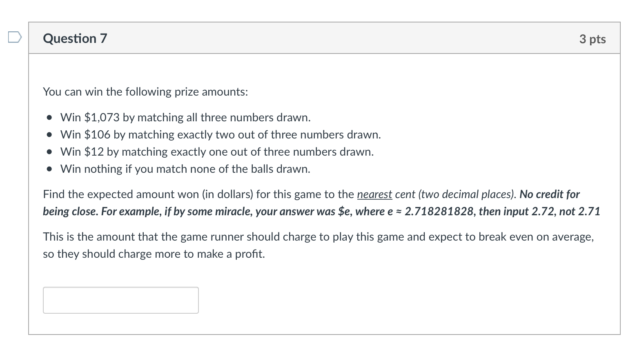Click the Question 7 header text
Image resolution: width=644 pixels, height=357 pixels.
pyautogui.click(x=75, y=38)
